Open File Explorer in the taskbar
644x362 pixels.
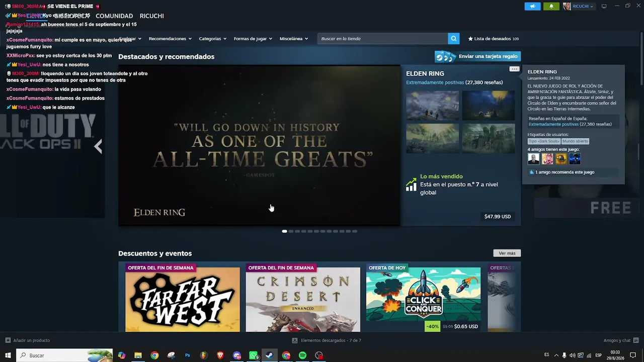point(138,355)
